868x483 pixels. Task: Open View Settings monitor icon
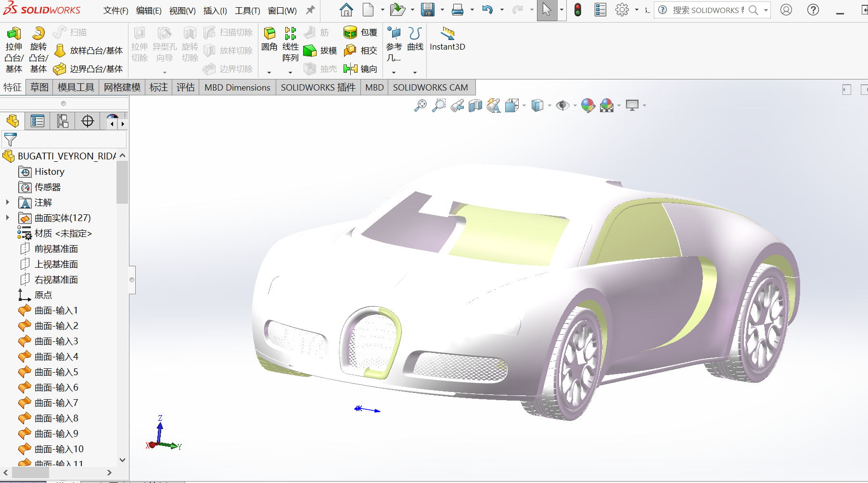[x=632, y=105]
